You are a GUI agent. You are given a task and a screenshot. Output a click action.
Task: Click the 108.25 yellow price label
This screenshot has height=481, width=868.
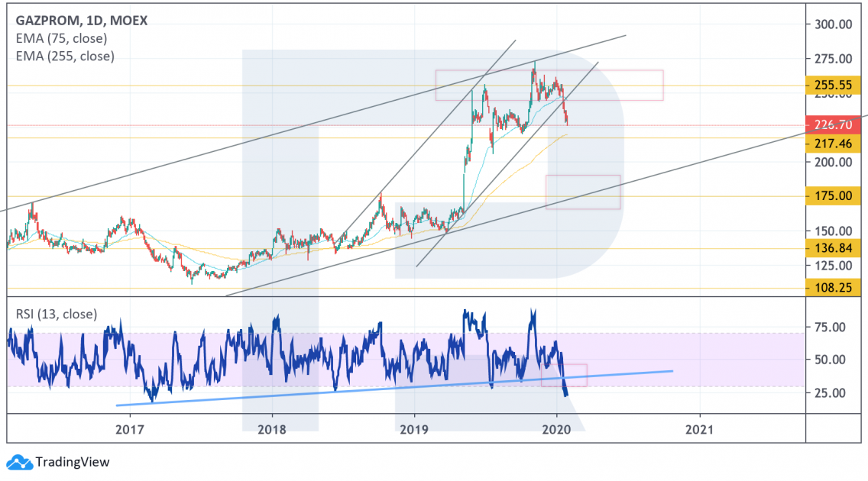(833, 288)
